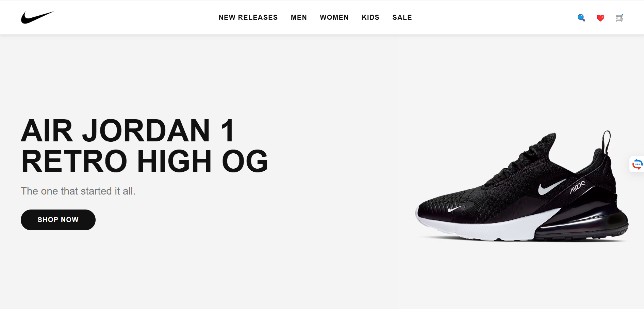The height and width of the screenshot is (309, 644).
Task: Open search with the magnifying glass icon
Action: click(x=581, y=18)
